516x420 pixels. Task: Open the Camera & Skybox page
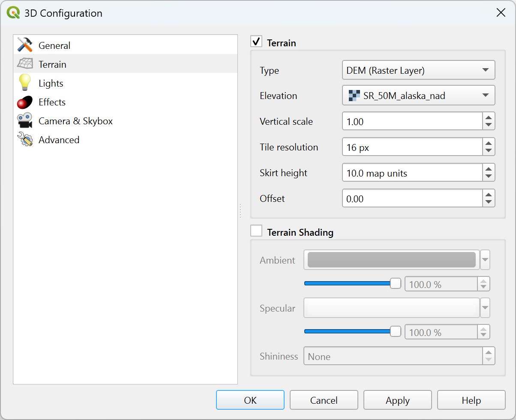click(x=75, y=121)
